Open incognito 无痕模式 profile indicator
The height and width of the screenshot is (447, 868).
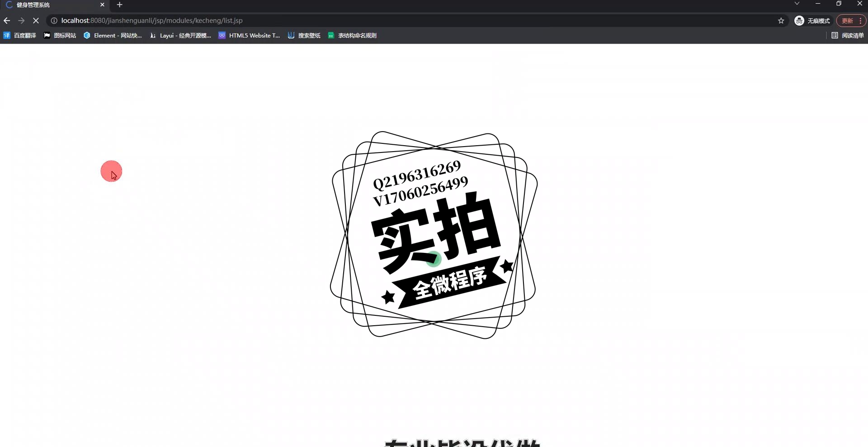point(812,21)
